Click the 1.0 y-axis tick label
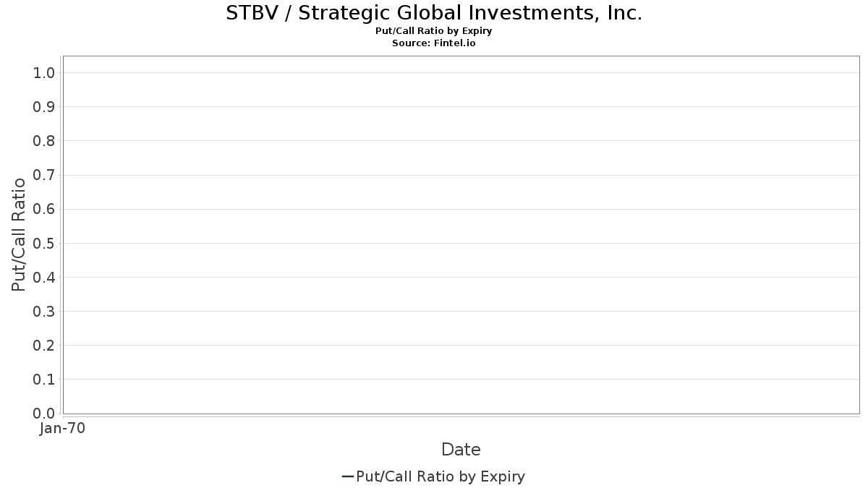The width and height of the screenshot is (868, 488). click(44, 72)
